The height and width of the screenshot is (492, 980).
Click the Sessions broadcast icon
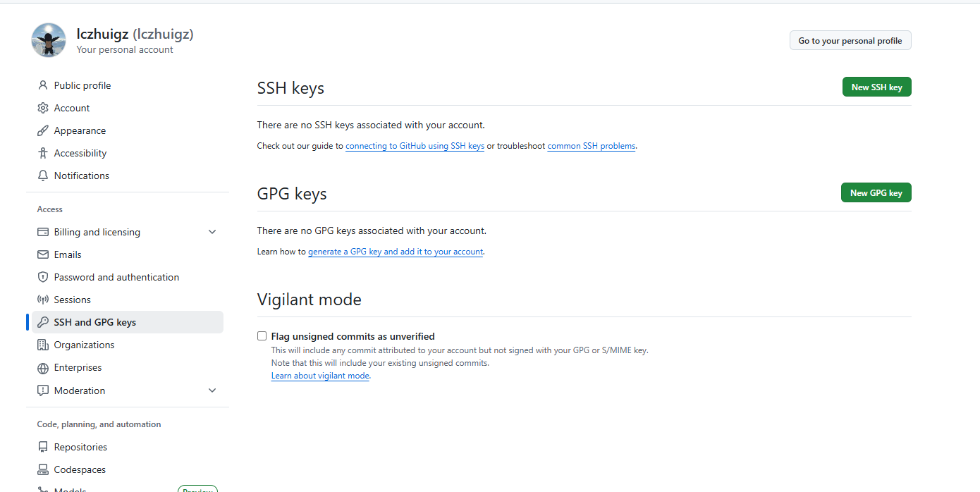[43, 300]
